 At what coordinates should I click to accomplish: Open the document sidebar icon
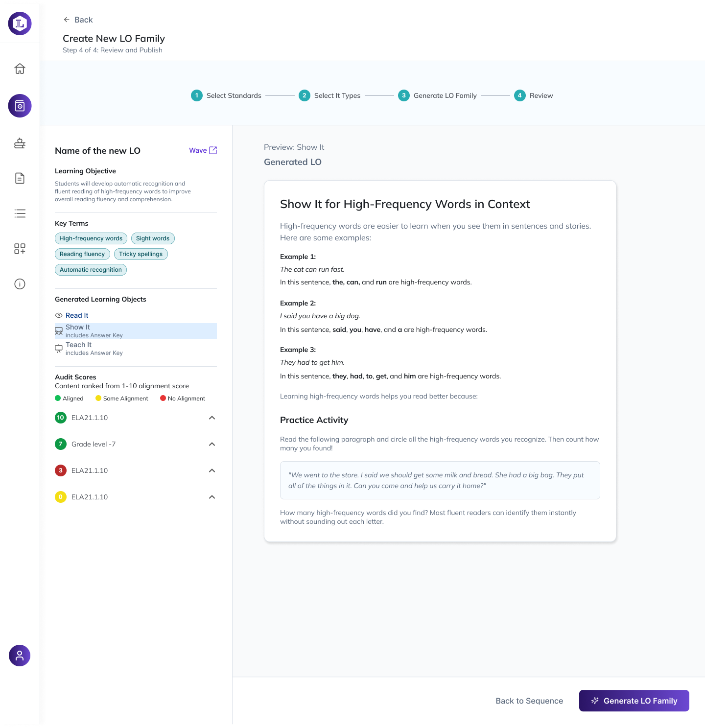pos(20,178)
